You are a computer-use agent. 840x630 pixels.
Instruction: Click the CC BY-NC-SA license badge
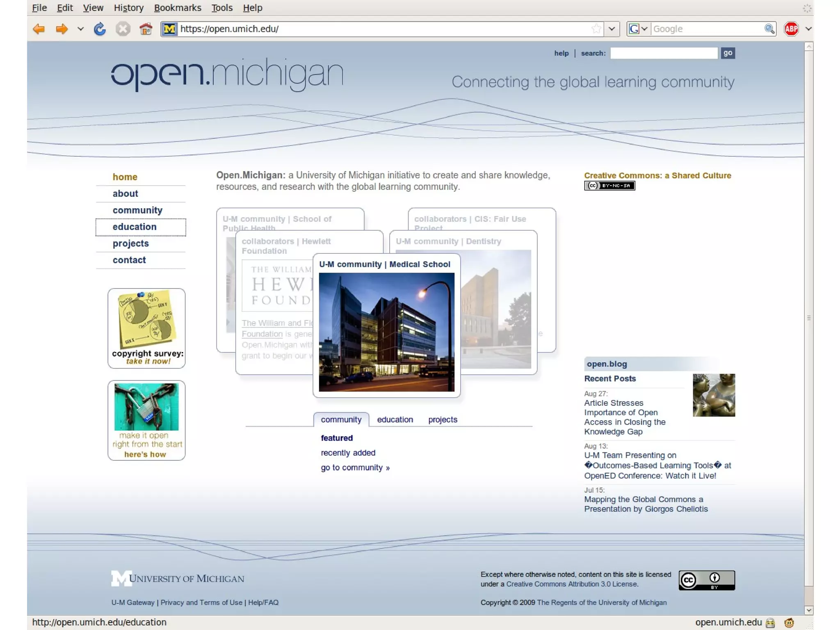tap(609, 186)
